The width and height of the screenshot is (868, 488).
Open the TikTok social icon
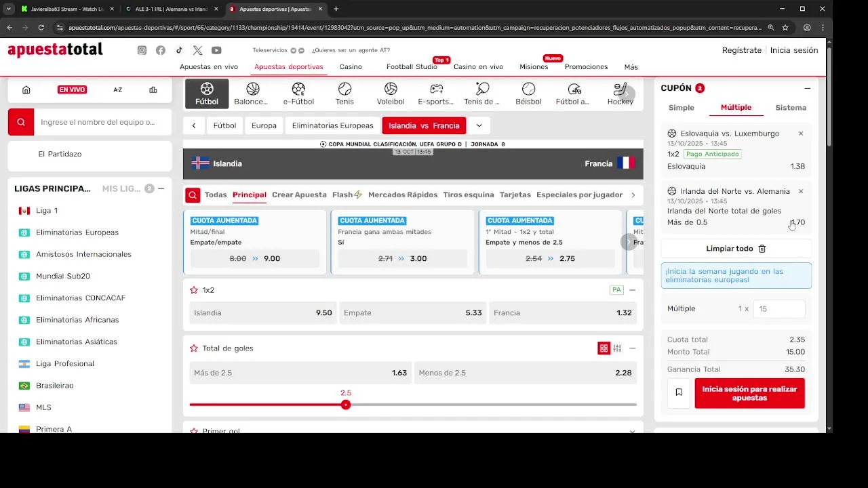179,50
